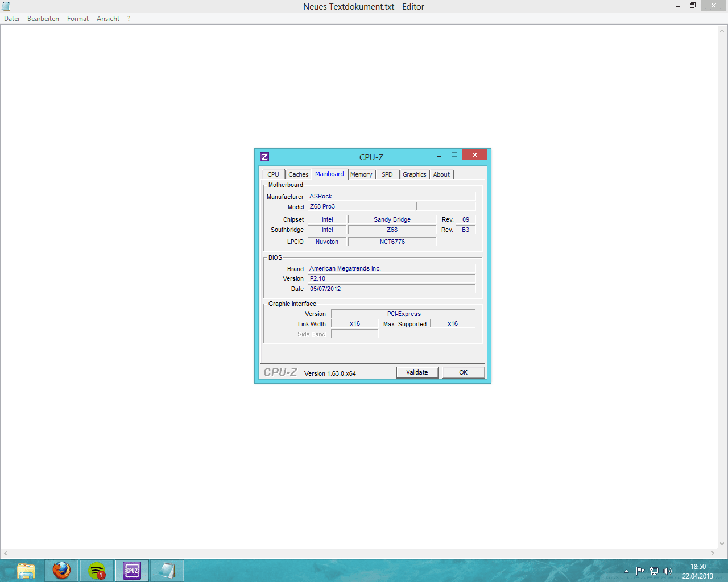The width and height of the screenshot is (728, 582).
Task: Click the scroll left arrow in Editor
Action: tap(6, 553)
